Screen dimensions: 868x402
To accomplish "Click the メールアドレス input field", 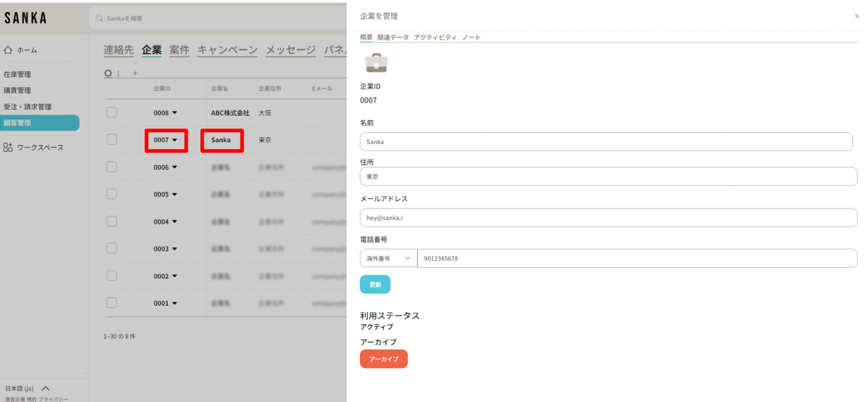I will tap(608, 218).
